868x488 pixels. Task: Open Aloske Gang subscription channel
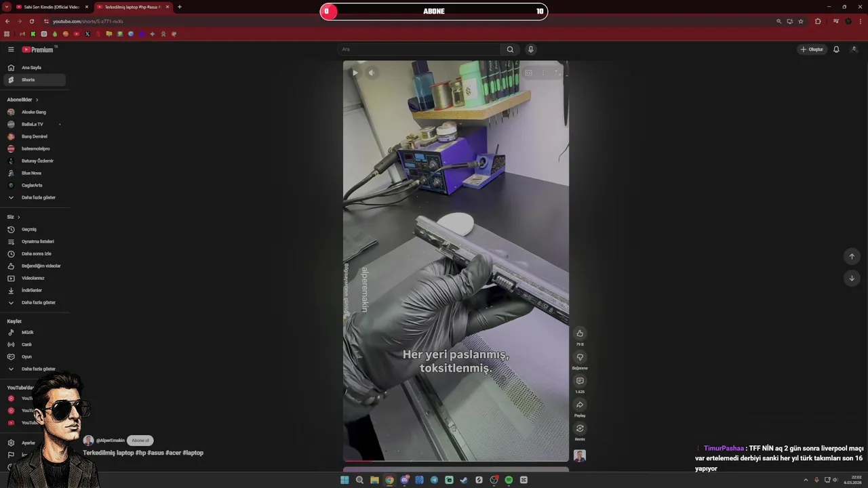coord(34,112)
